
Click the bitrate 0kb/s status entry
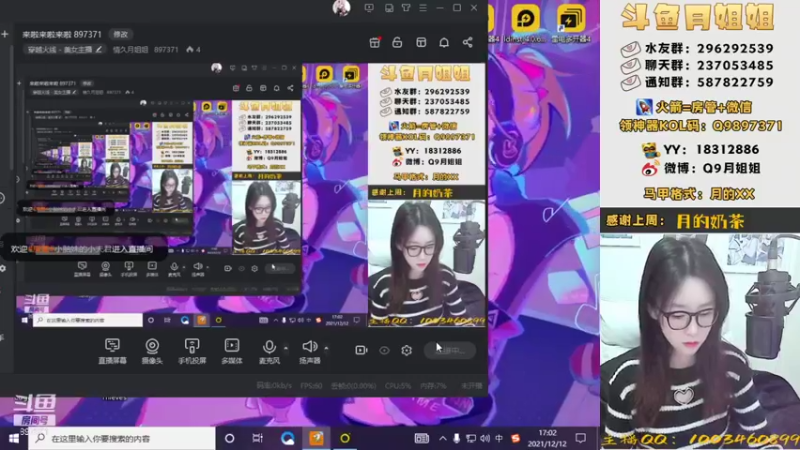274,386
